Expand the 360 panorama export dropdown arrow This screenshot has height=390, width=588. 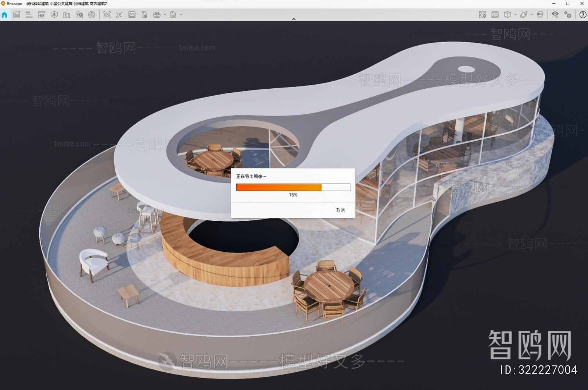click(x=165, y=15)
